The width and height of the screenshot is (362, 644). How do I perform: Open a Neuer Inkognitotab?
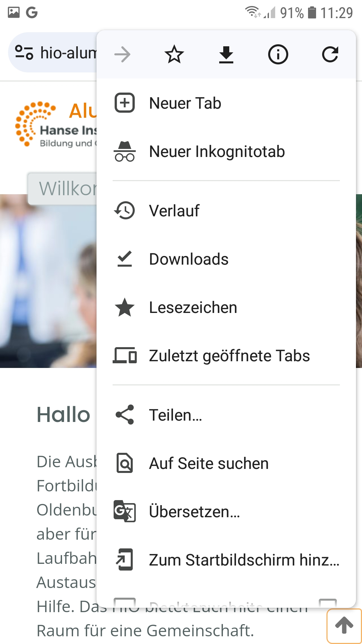[217, 151]
